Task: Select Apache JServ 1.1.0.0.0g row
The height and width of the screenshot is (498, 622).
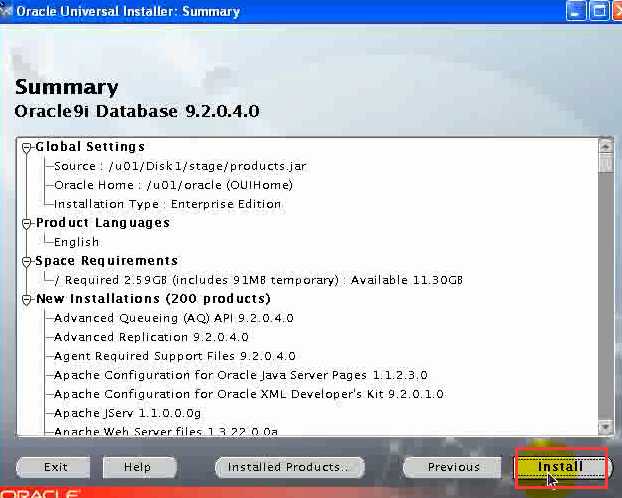Action: click(127, 413)
